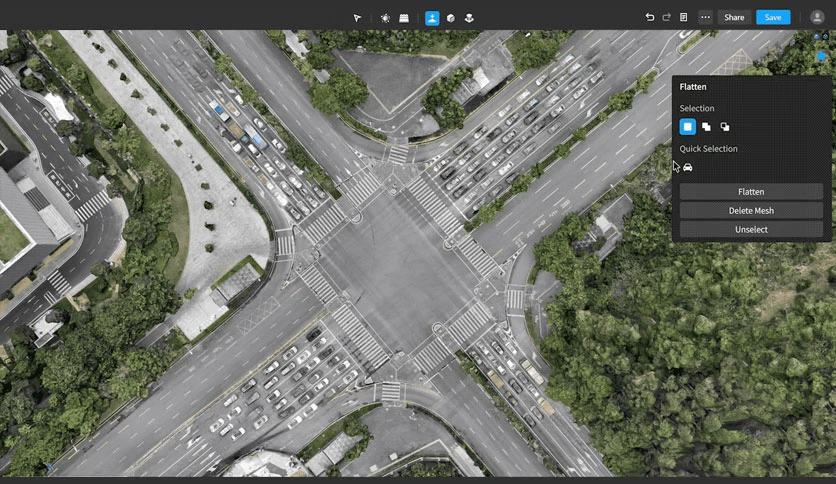Choose the subtract-from-selection mode icon

725,127
